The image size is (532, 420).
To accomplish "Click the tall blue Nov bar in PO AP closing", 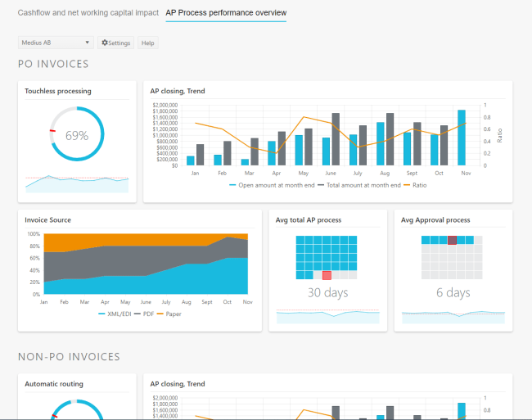I will (x=462, y=138).
